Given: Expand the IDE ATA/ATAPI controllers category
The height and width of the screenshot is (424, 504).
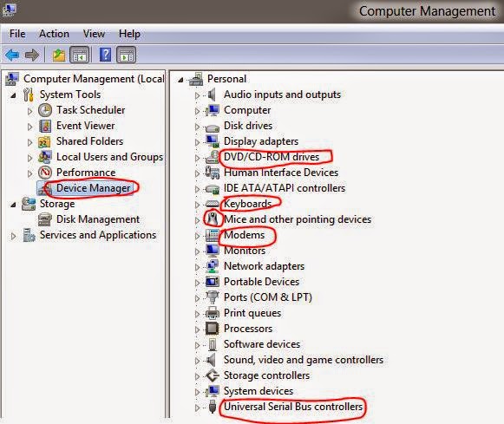Looking at the screenshot, I should [x=197, y=189].
